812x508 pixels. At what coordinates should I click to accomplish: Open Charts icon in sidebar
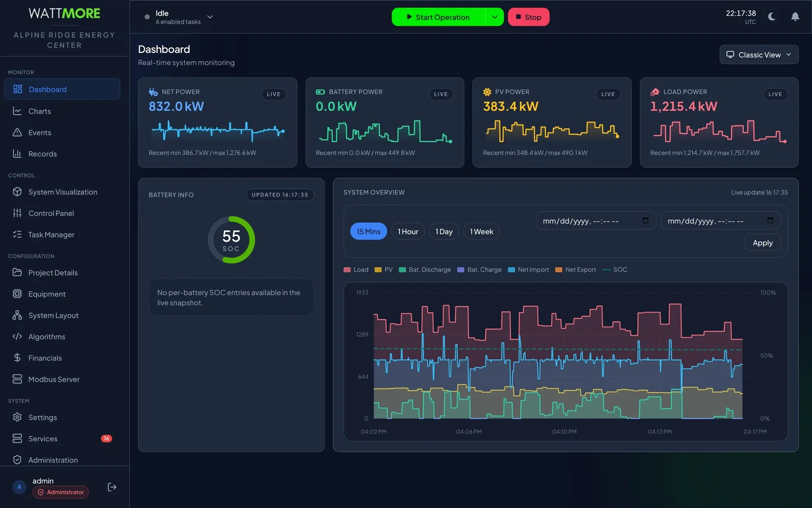click(x=17, y=111)
